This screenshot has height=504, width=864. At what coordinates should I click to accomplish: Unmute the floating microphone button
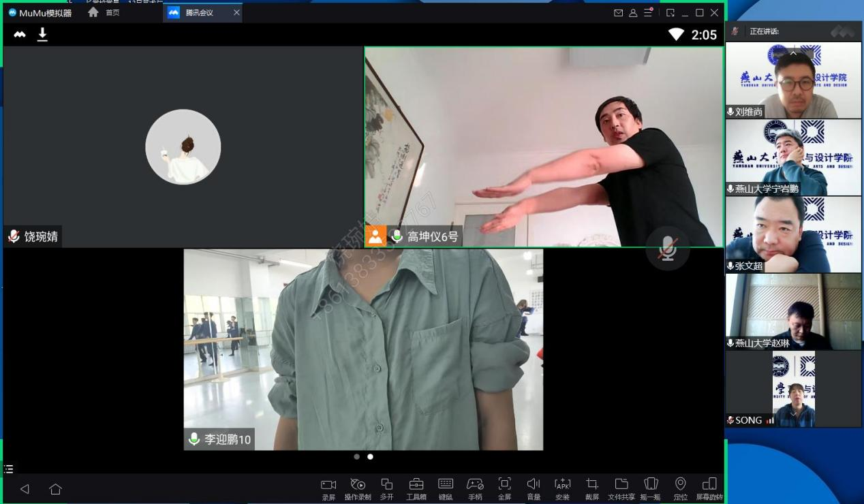pos(667,250)
